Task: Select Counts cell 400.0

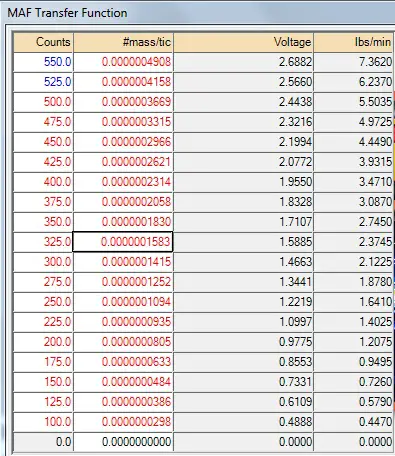Action: [43, 182]
